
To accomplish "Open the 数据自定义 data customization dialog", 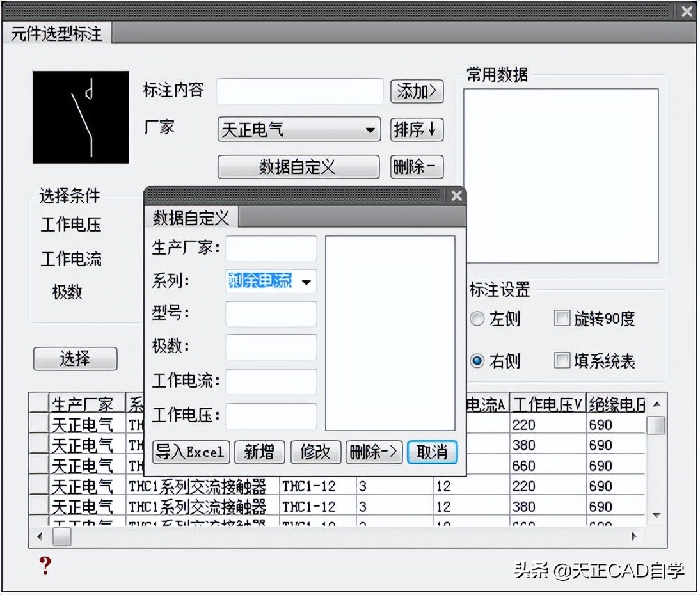I will 298,167.
